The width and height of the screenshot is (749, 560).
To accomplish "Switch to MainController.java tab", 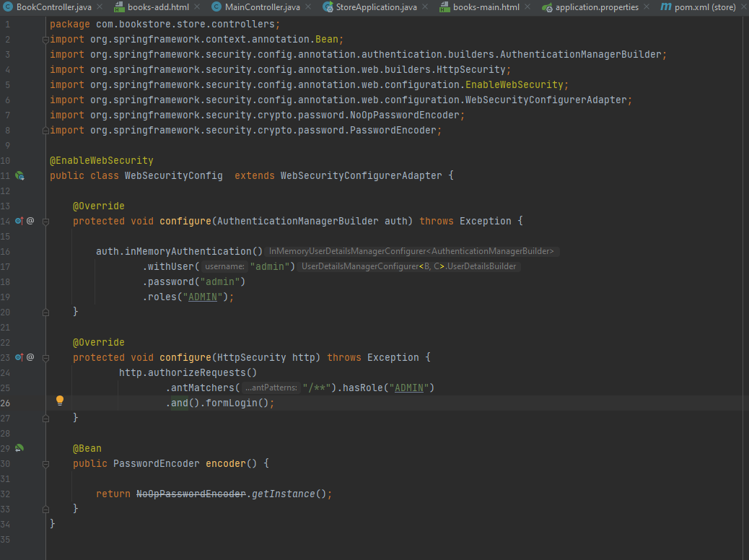I will pyautogui.click(x=262, y=7).
